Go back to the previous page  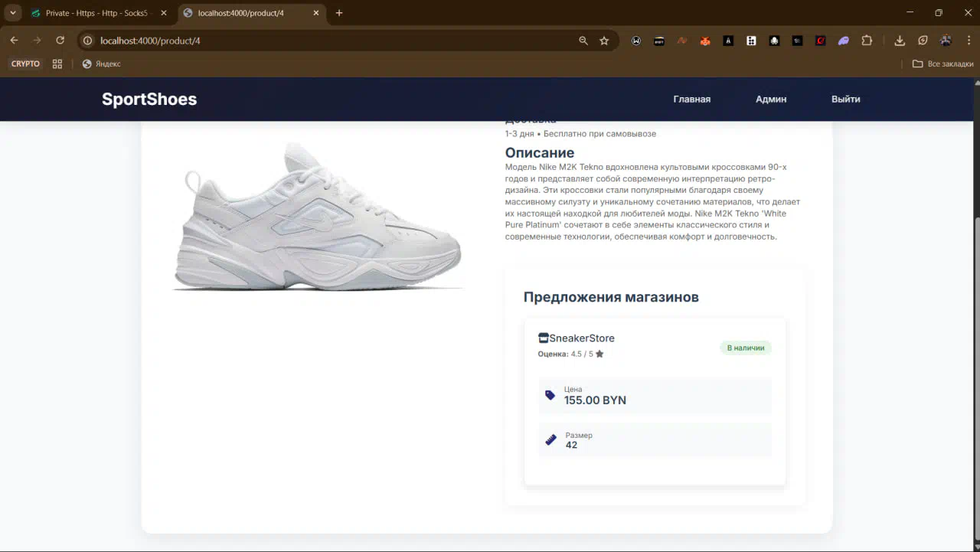click(x=14, y=41)
